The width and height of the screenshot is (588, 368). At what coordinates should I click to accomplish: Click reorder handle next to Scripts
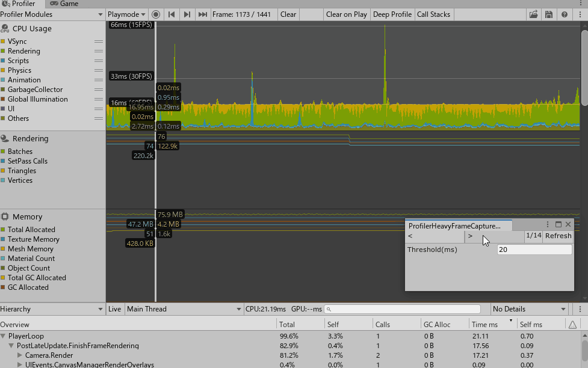[99, 61]
